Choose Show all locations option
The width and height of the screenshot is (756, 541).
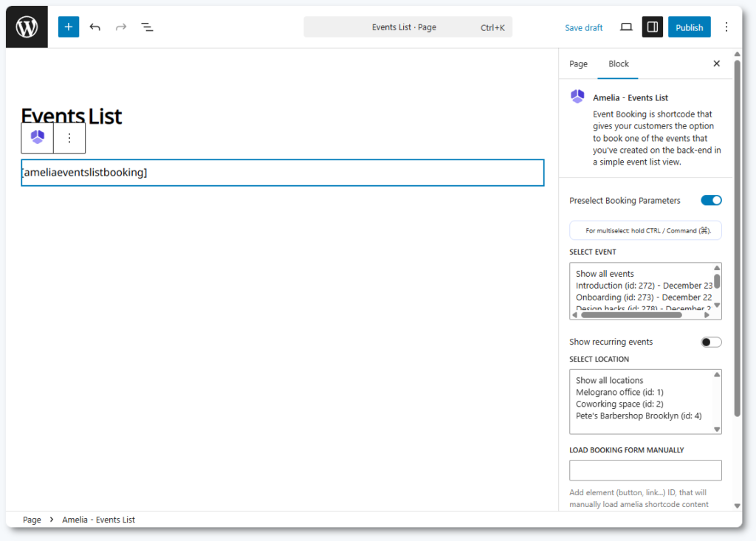coord(609,380)
